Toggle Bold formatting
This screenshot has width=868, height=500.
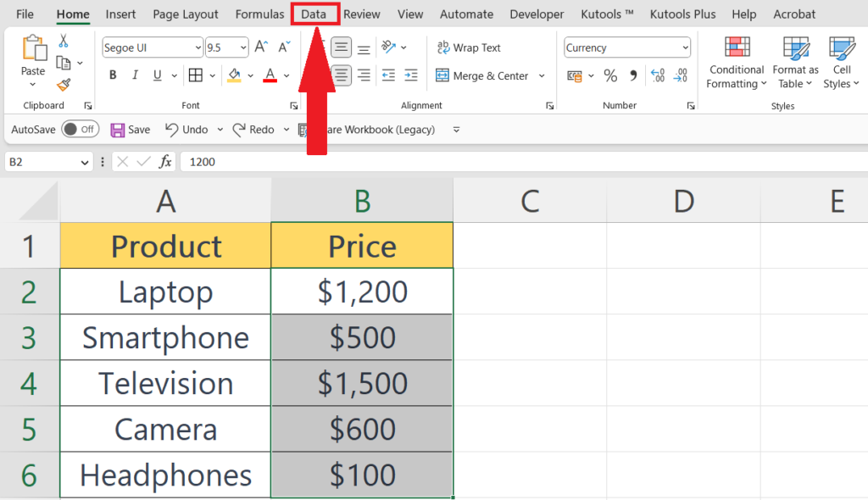click(x=113, y=76)
